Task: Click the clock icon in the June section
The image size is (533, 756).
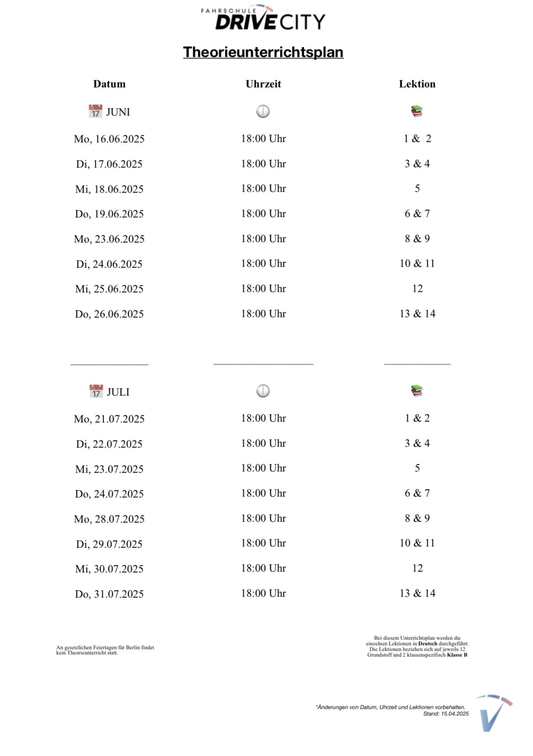Action: [x=263, y=111]
